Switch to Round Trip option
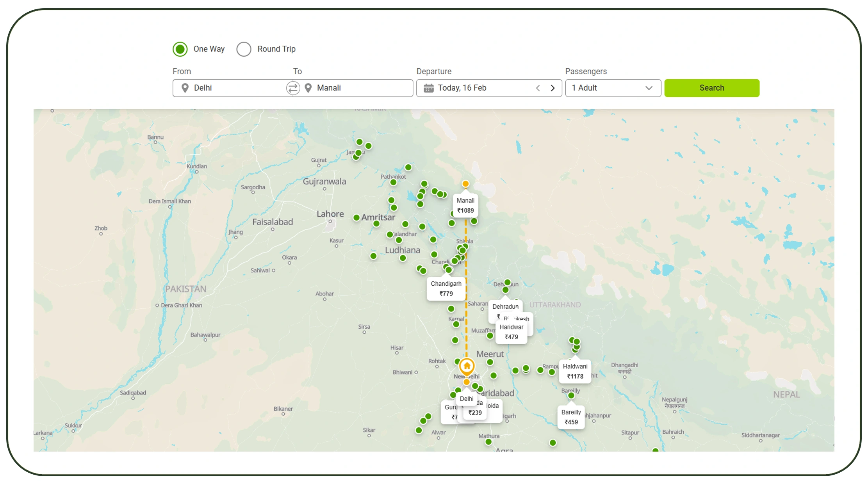 244,49
